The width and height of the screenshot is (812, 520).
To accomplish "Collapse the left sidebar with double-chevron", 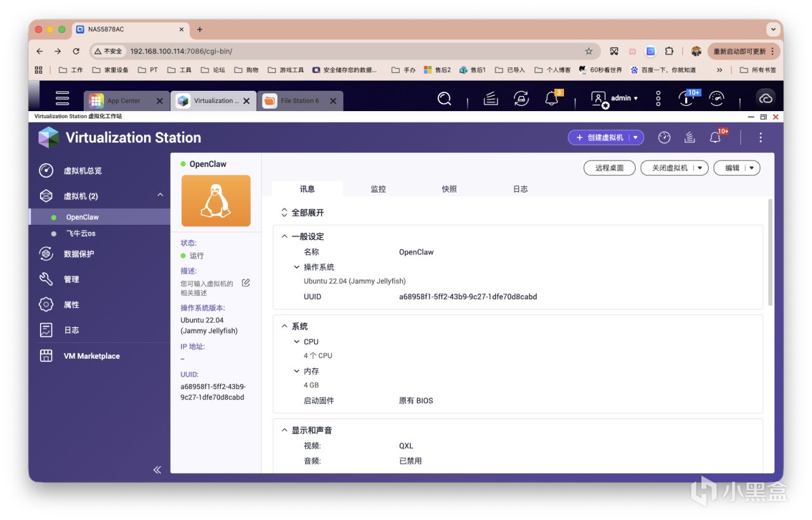I will pyautogui.click(x=157, y=470).
